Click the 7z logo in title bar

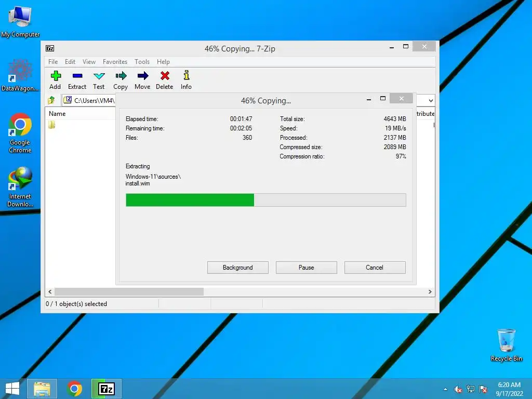[x=50, y=48]
